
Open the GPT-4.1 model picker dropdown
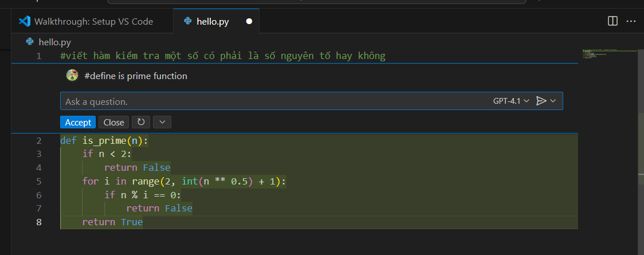(511, 101)
